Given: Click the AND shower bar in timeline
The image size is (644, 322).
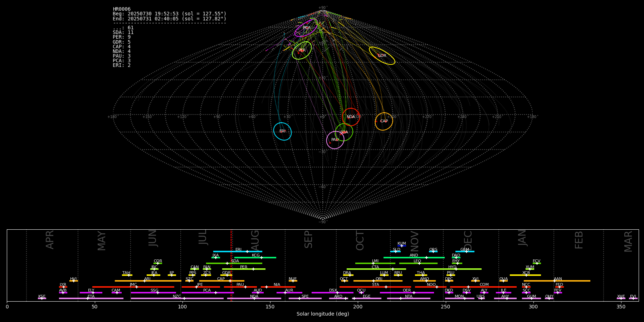Looking at the screenshot, I should tap(414, 257).
